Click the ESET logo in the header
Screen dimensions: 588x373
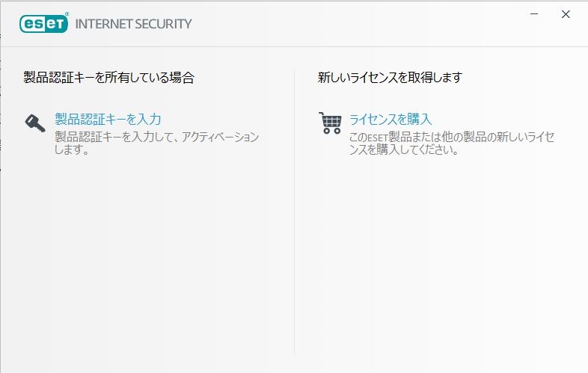click(x=43, y=23)
